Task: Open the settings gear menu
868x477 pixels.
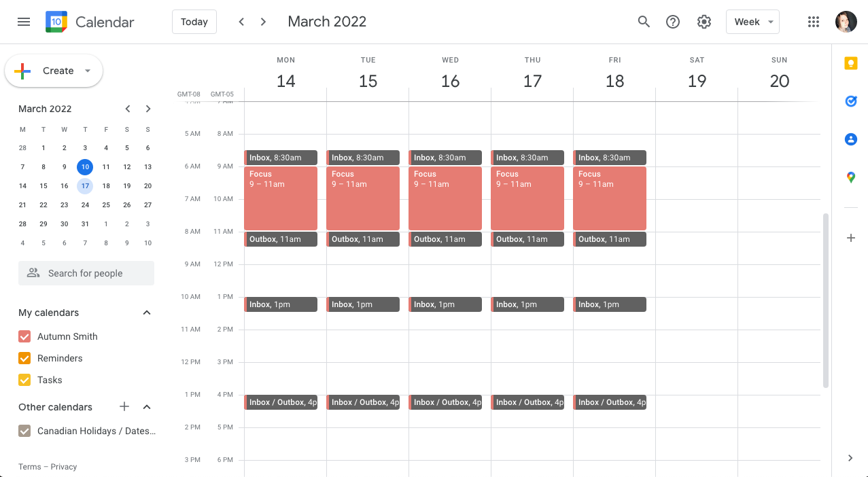Action: [x=704, y=22]
